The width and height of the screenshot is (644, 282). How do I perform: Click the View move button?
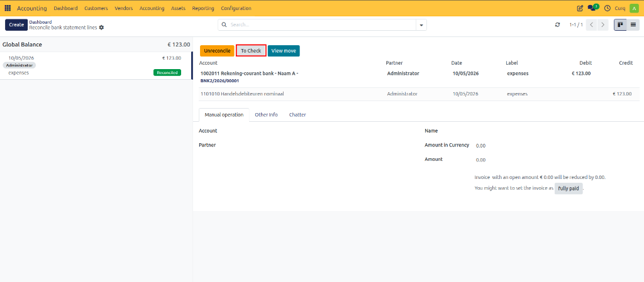[284, 51]
